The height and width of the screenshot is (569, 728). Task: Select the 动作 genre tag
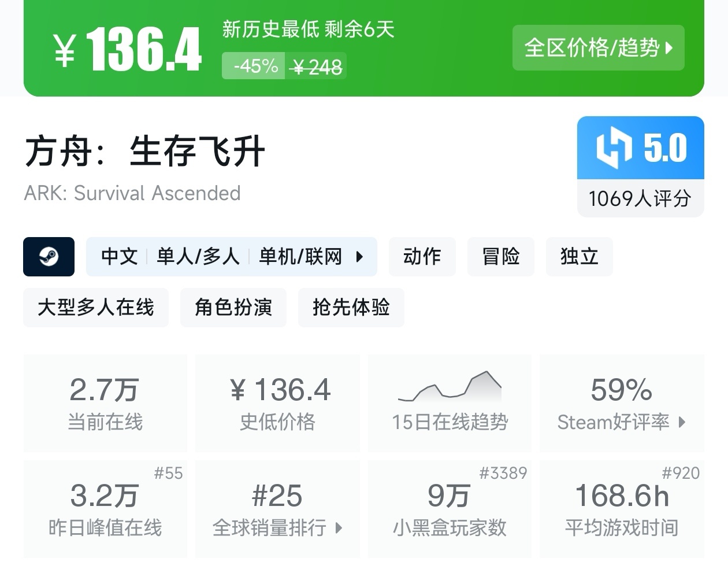[422, 256]
